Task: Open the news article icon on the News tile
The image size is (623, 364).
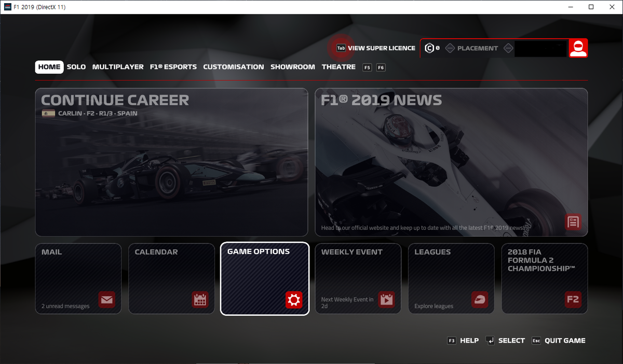Action: pyautogui.click(x=573, y=222)
